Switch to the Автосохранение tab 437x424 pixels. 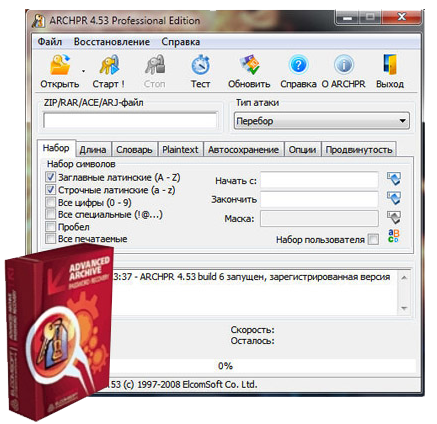coord(244,150)
